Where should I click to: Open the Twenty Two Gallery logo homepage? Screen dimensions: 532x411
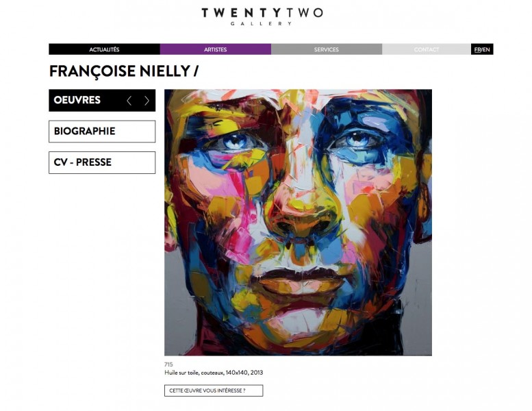point(262,16)
